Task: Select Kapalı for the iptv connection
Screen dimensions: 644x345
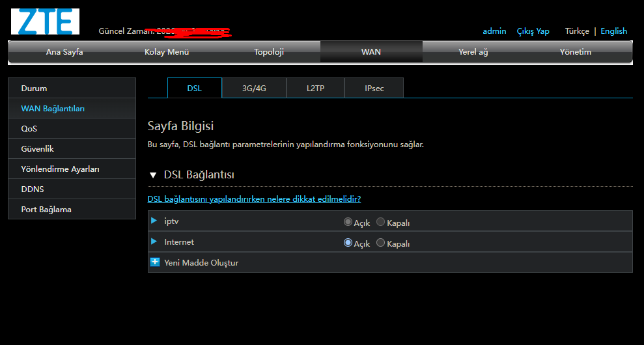Action: 381,222
